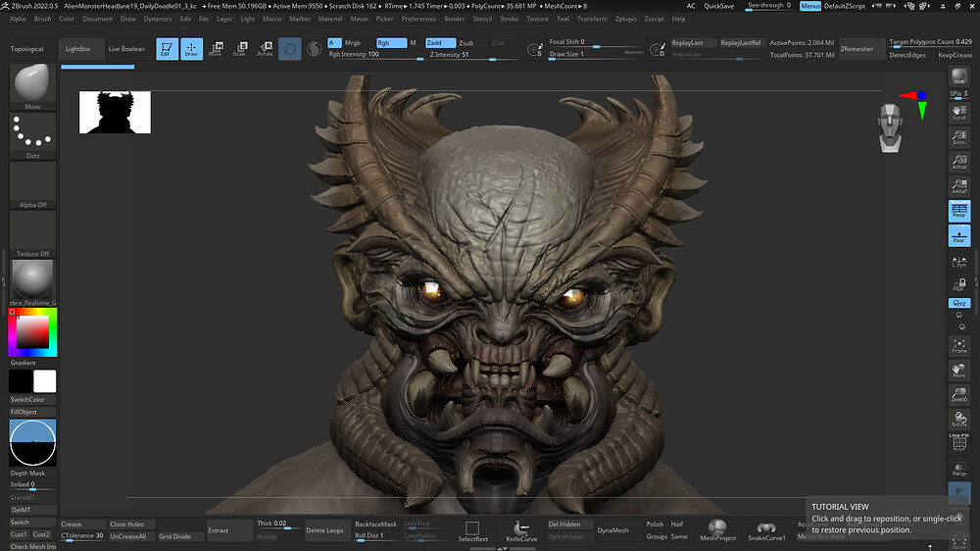This screenshot has width=980, height=551.
Task: Open the Brush menu
Action: (42, 19)
